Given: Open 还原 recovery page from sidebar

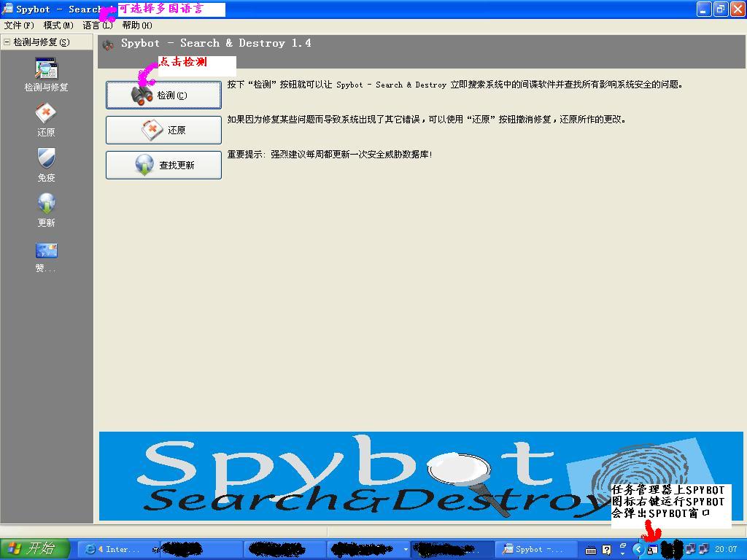Looking at the screenshot, I should [x=46, y=120].
